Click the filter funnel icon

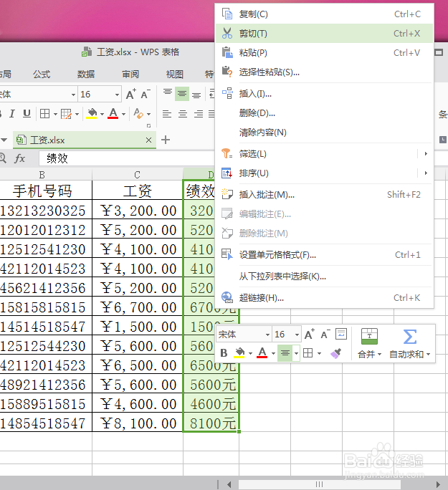(x=227, y=154)
